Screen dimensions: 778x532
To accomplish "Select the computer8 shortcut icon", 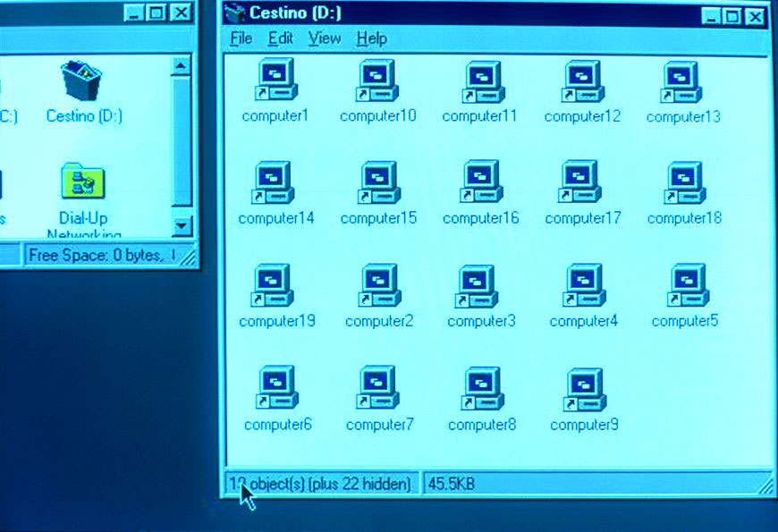I will coord(482,389).
